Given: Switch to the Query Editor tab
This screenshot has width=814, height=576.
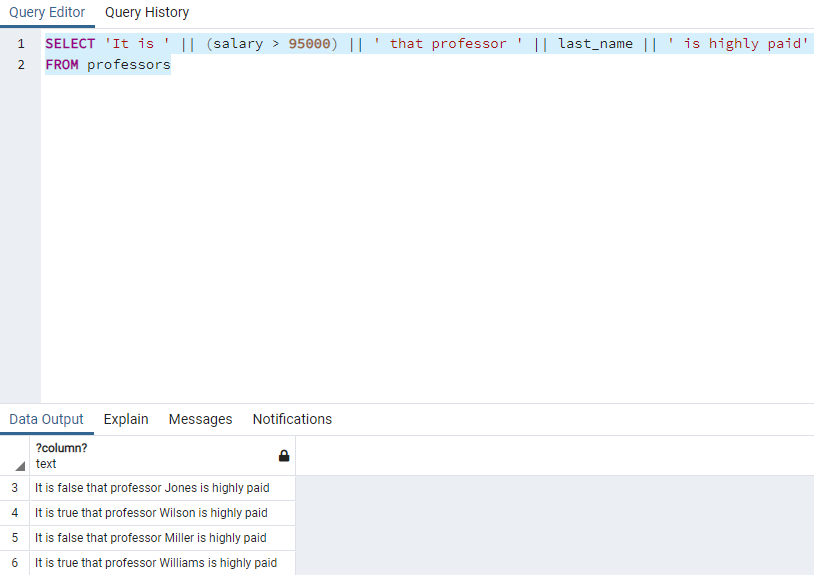Looking at the screenshot, I should coord(47,12).
